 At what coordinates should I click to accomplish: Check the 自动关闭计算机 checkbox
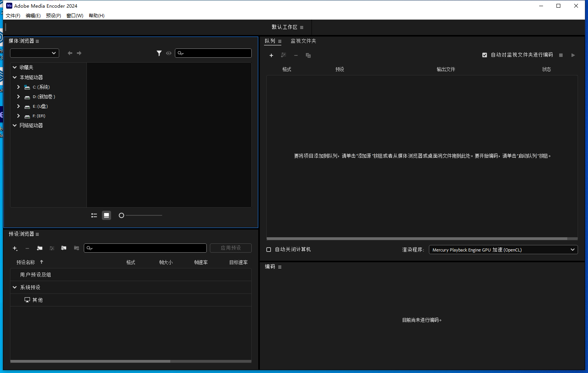tap(269, 250)
